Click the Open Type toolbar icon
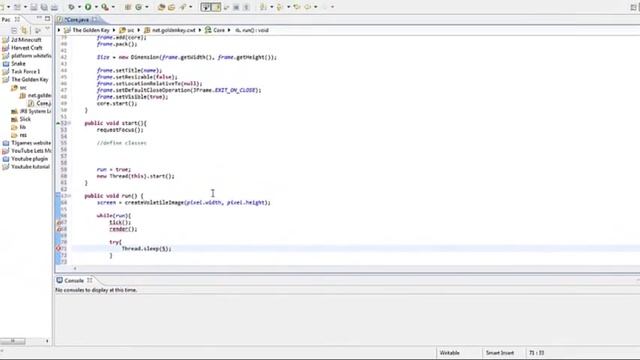640x360 pixels. [161, 7]
